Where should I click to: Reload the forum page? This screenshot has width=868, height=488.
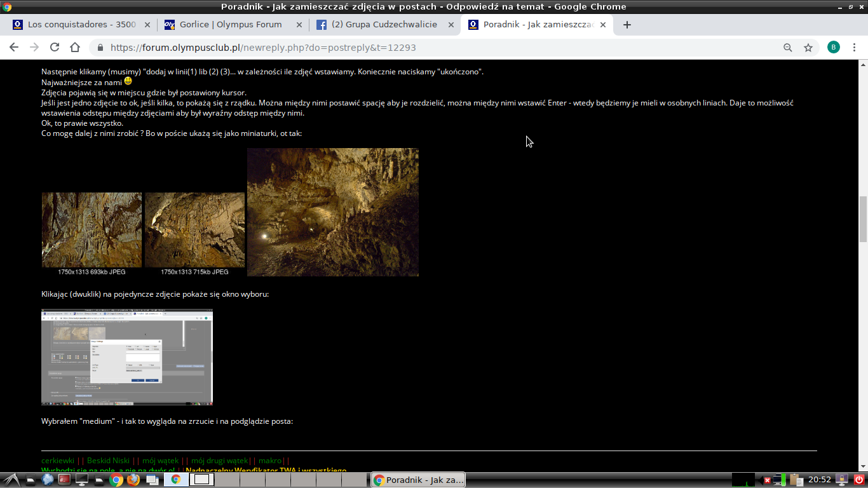click(55, 48)
